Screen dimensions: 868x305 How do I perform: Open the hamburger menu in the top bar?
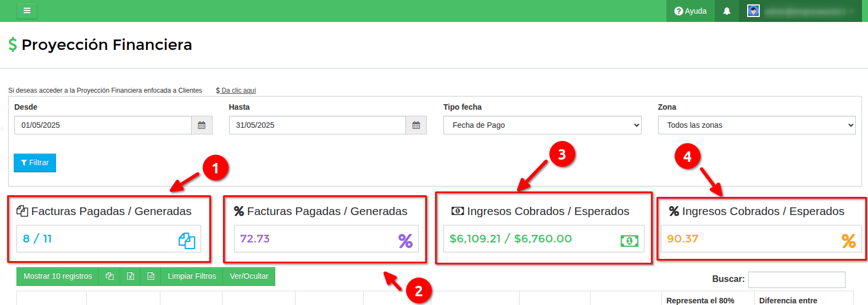click(27, 11)
